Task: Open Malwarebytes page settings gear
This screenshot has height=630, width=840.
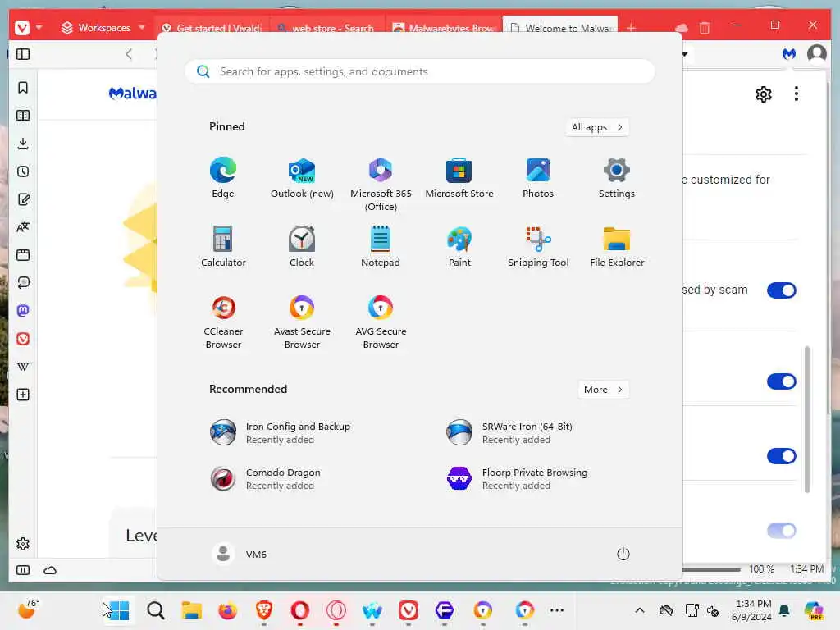Action: (764, 94)
